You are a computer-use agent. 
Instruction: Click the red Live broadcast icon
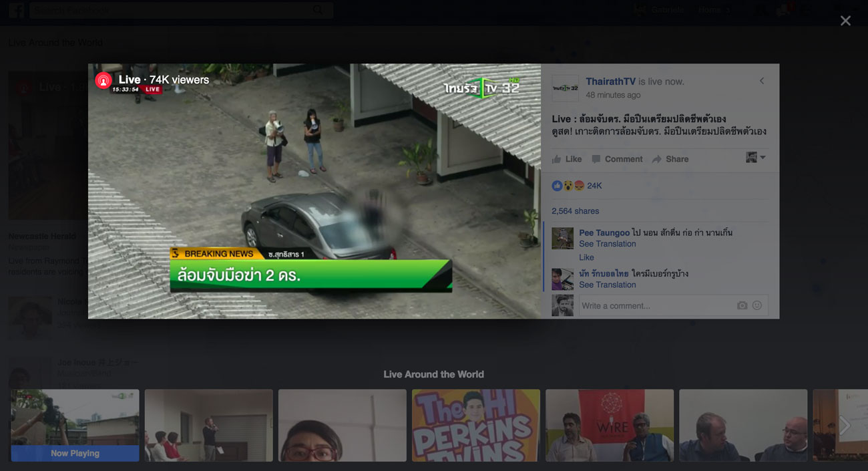pos(103,80)
